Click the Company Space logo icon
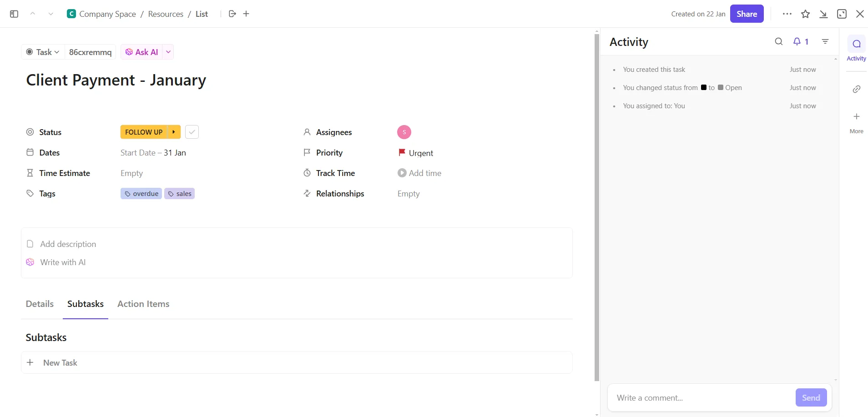The height and width of the screenshot is (417, 868). coord(71,14)
